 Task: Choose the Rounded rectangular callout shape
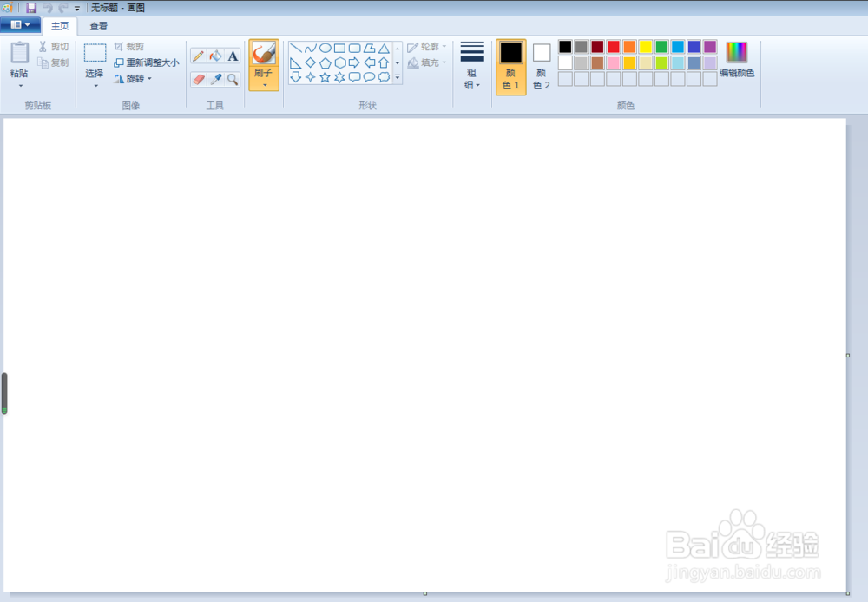click(x=355, y=77)
